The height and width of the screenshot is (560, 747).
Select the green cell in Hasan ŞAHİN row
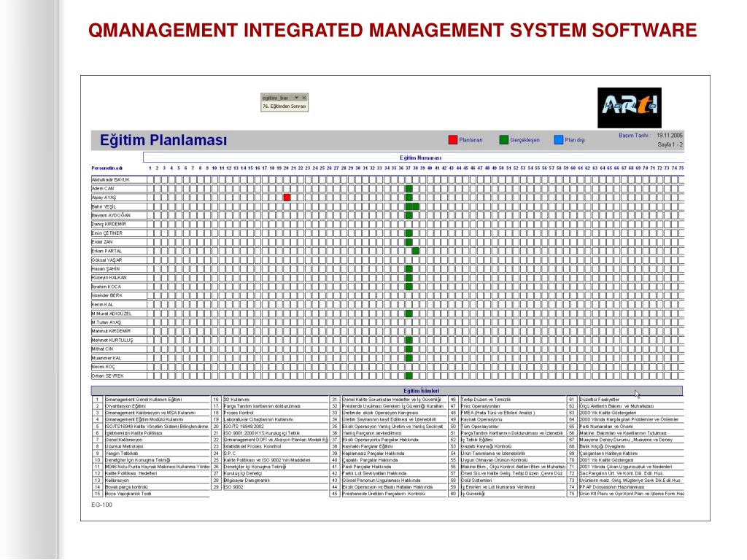pyautogui.click(x=409, y=269)
